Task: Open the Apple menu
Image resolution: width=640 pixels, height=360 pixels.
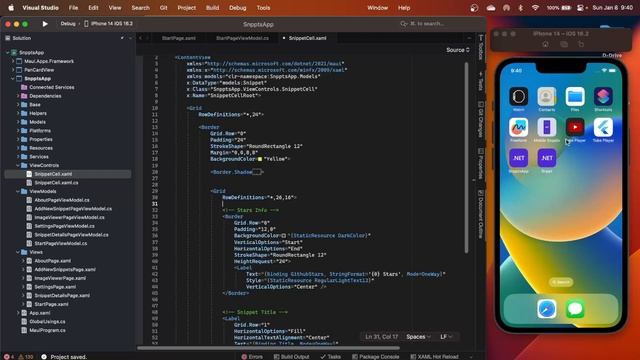Action: tap(11, 8)
